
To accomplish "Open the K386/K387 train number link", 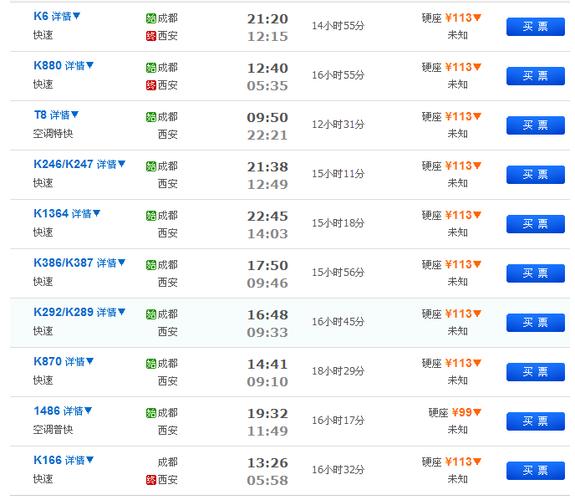I will [63, 263].
